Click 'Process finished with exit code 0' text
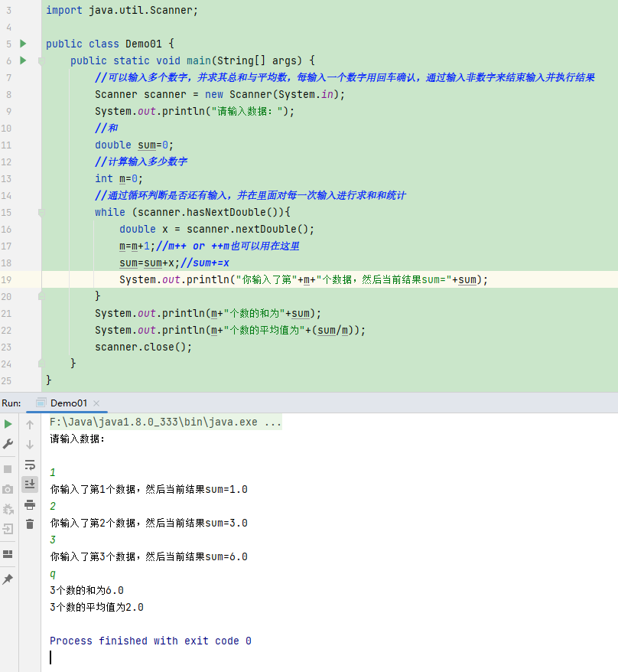The width and height of the screenshot is (618, 672). point(151,641)
